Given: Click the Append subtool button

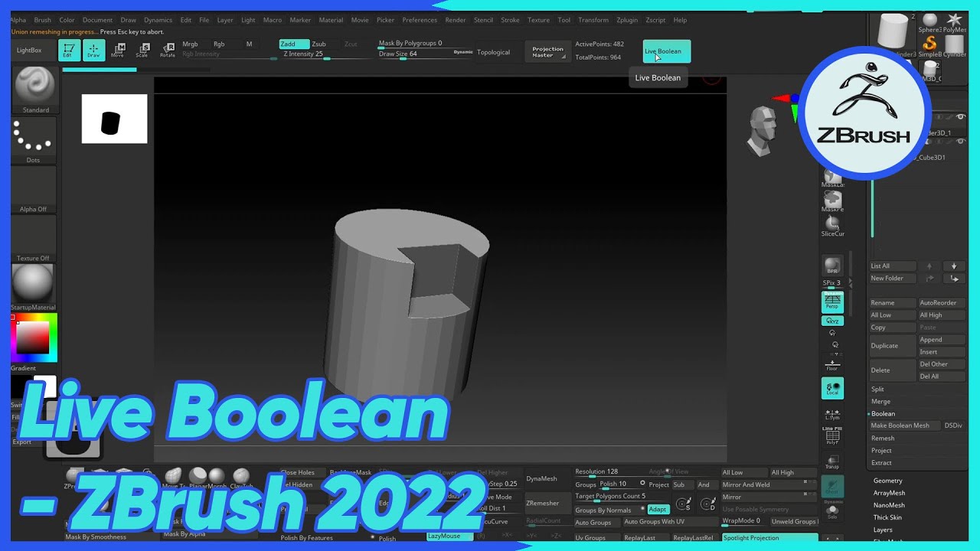Looking at the screenshot, I should [x=941, y=340].
